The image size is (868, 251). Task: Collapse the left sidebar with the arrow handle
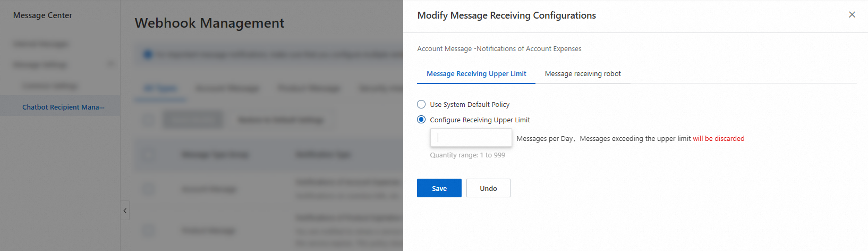pyautogui.click(x=125, y=211)
